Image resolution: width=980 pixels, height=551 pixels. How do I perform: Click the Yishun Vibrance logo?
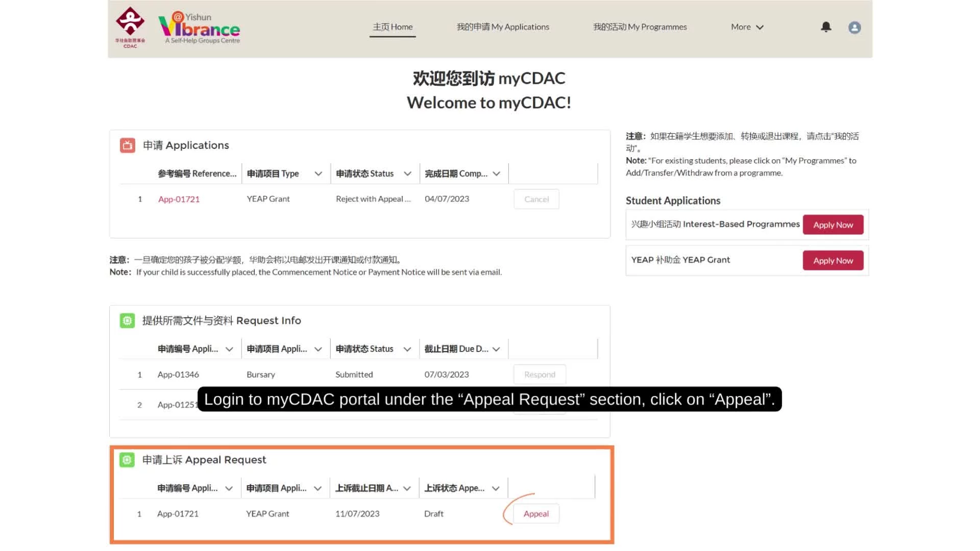tap(200, 28)
